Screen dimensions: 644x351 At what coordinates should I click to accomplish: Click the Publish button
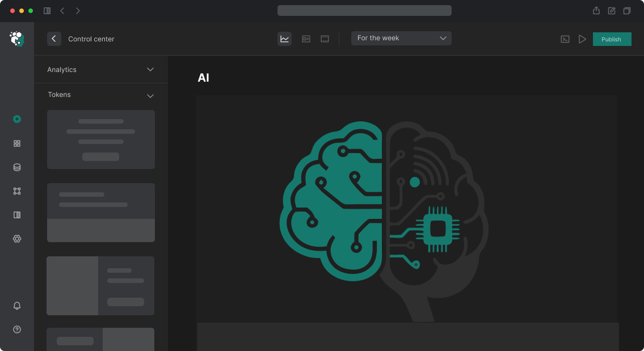tap(612, 39)
